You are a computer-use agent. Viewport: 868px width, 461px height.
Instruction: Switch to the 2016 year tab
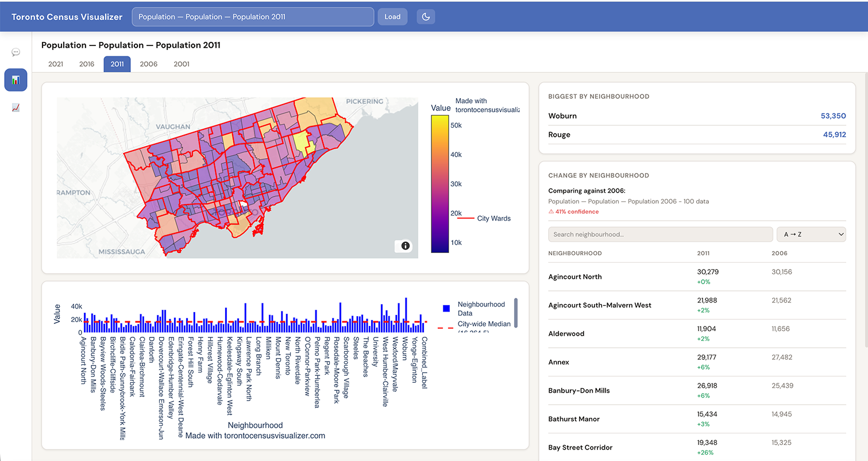point(87,64)
